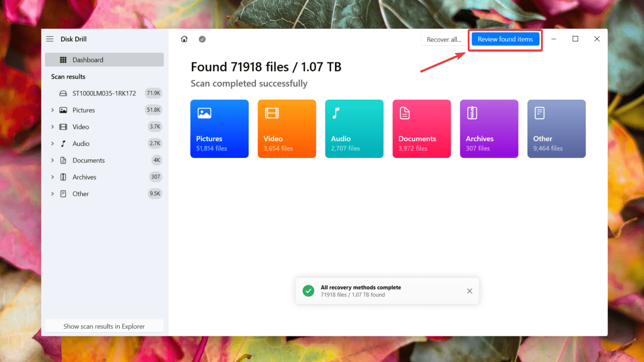Expand the Audio tree node
644x362 pixels.
(52, 143)
